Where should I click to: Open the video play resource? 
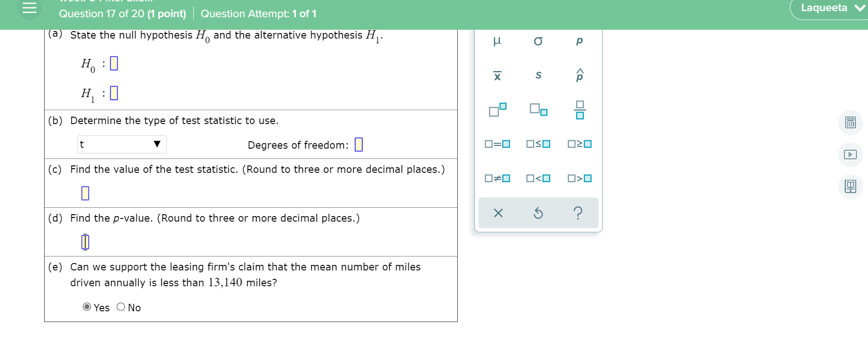point(850,154)
